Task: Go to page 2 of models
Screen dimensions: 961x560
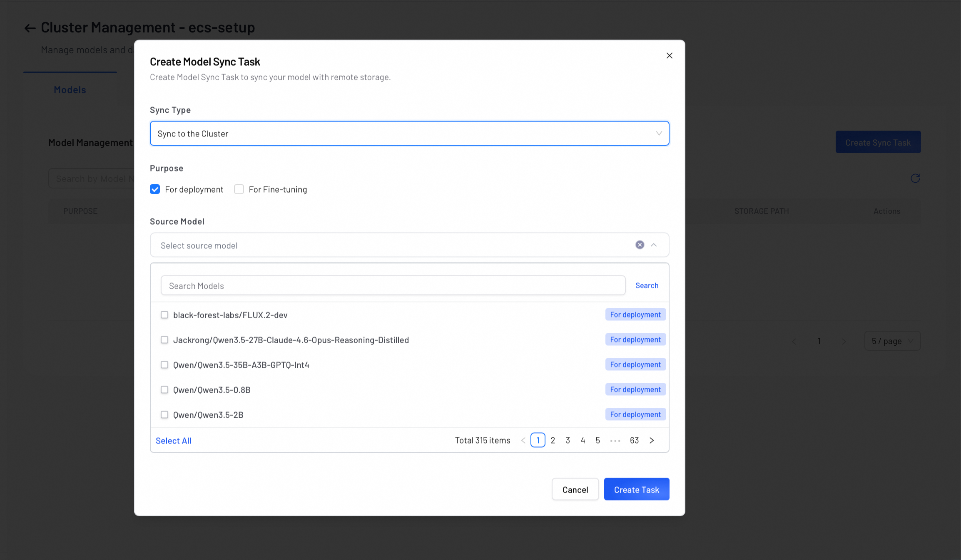Action: click(x=553, y=440)
